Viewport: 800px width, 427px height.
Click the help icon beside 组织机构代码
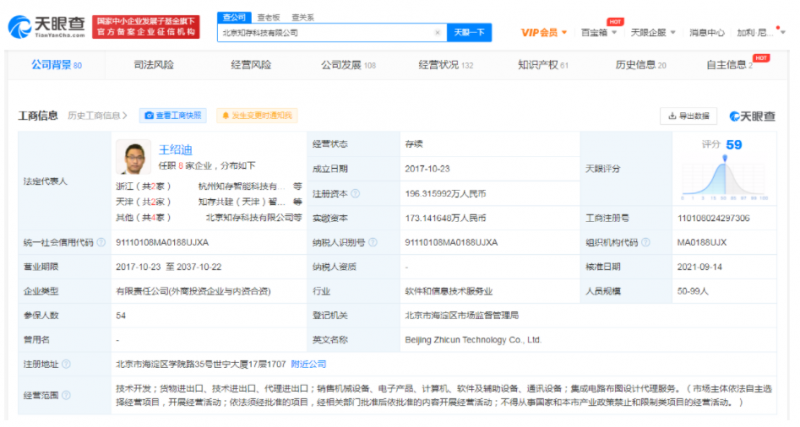tap(644, 241)
